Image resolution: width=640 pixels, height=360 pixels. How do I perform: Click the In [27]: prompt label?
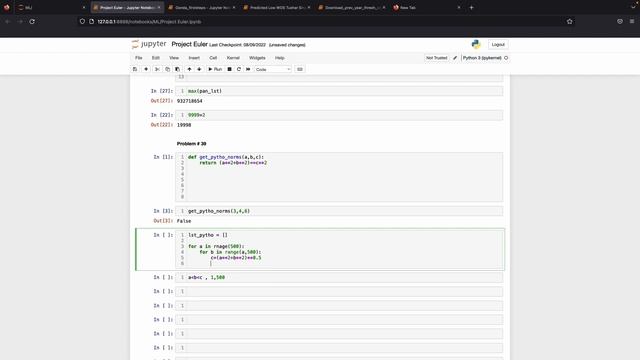[162, 91]
